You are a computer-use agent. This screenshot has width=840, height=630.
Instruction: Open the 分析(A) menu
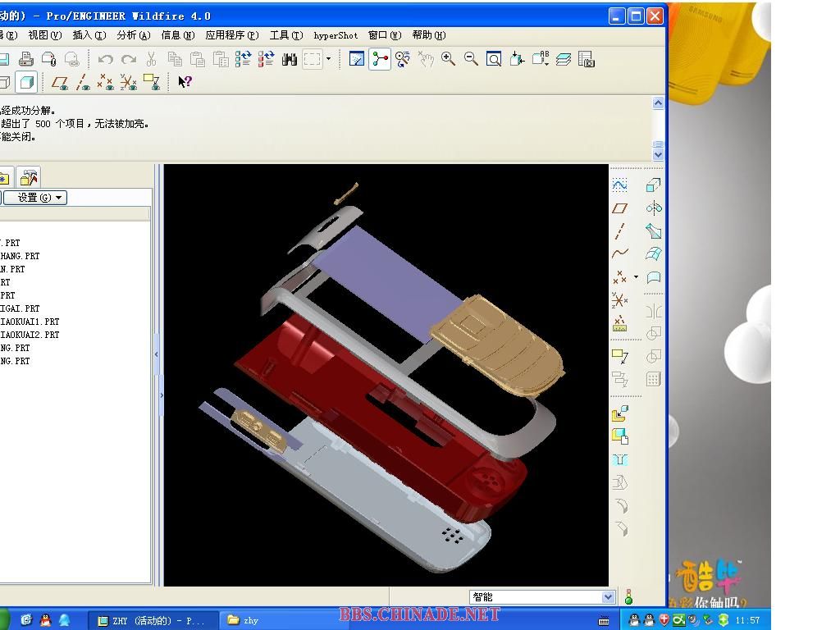click(133, 35)
